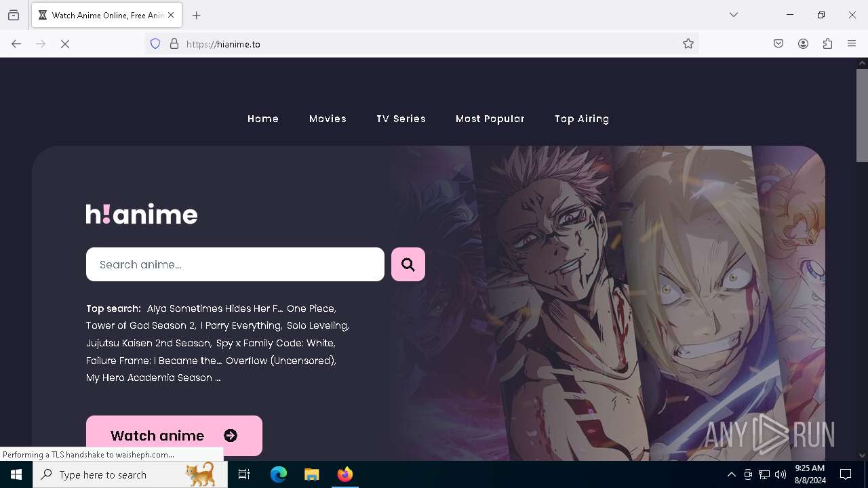
Task: Open top search Solo Leveling
Action: point(318,326)
